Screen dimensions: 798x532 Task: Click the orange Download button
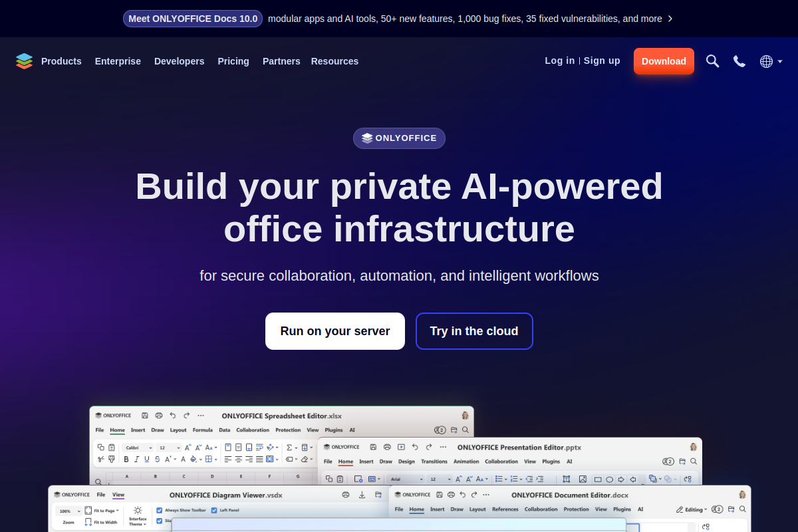(664, 61)
